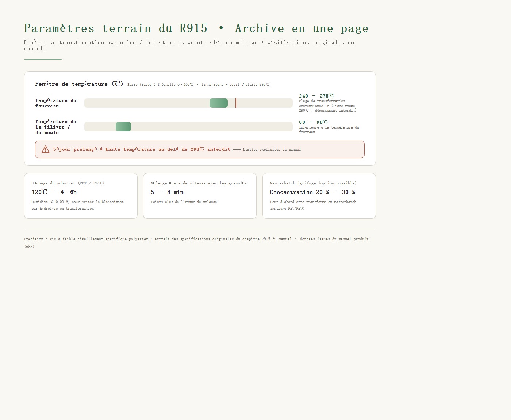Click "Limites explicites du manuel" note

(272, 149)
